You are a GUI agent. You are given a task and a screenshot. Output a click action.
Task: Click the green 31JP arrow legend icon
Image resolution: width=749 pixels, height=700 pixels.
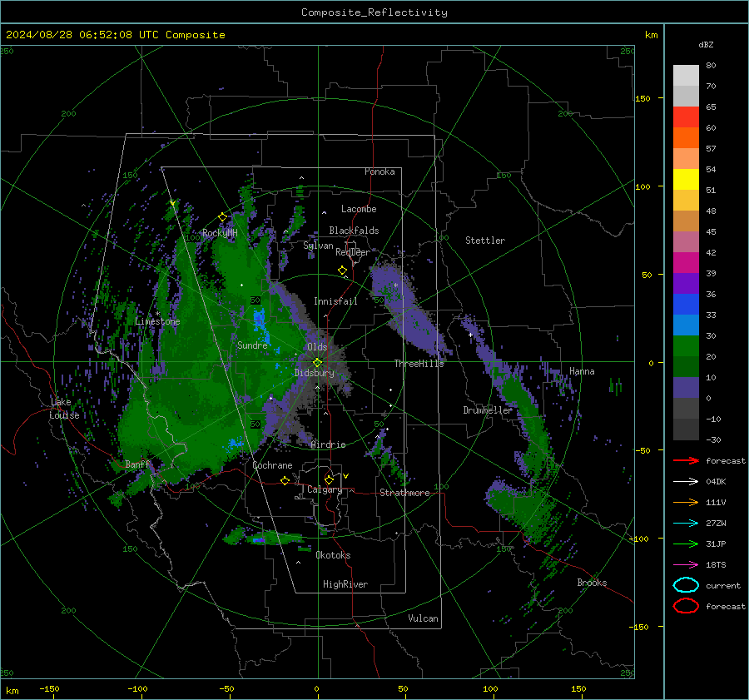point(686,544)
